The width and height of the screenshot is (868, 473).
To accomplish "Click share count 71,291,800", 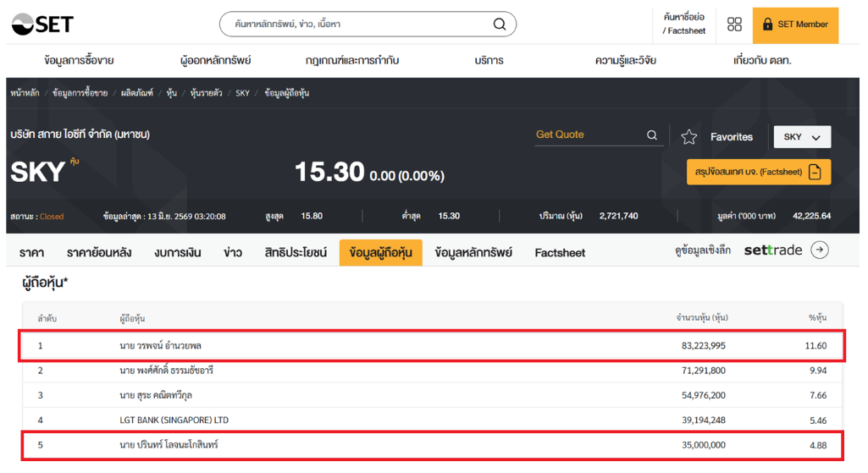I will 703,371.
